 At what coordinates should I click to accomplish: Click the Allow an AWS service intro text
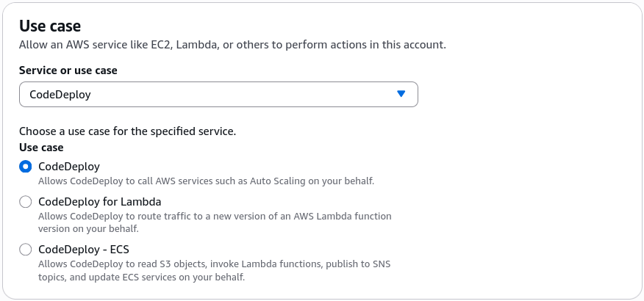(232, 45)
